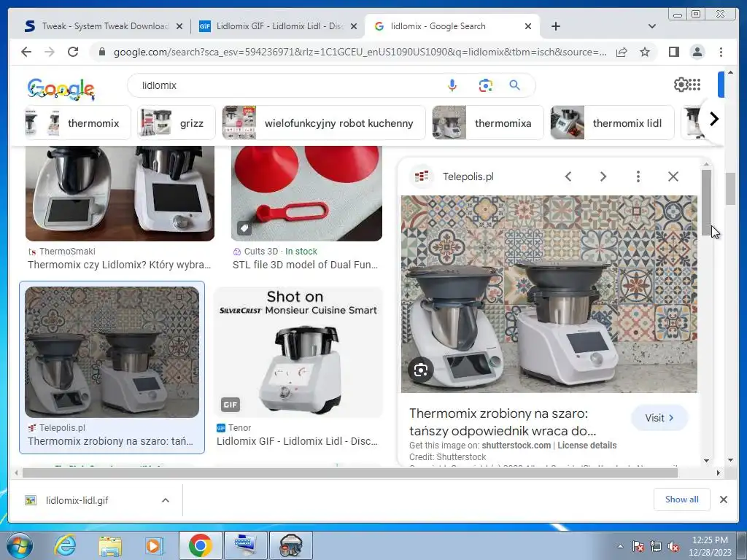Viewport: 747px width, 560px height.
Task: Open the Telepolis.pl source name in preview
Action: [x=468, y=176]
